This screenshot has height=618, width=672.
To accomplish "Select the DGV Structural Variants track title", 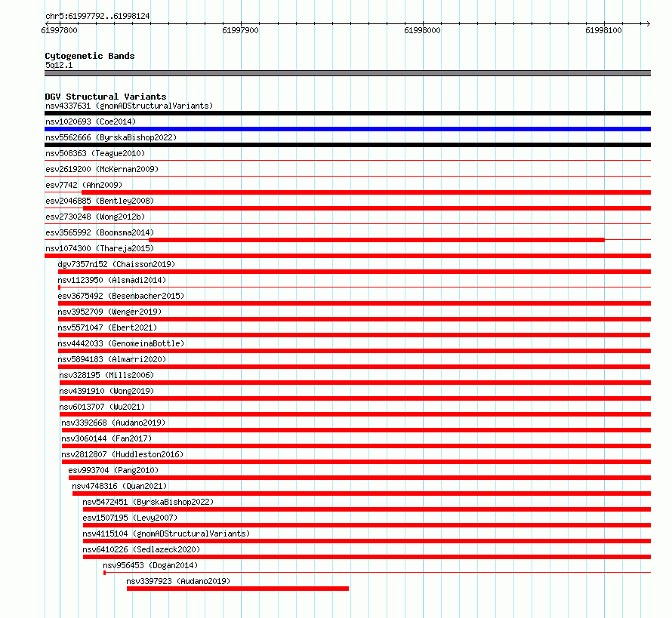I will pyautogui.click(x=106, y=97).
